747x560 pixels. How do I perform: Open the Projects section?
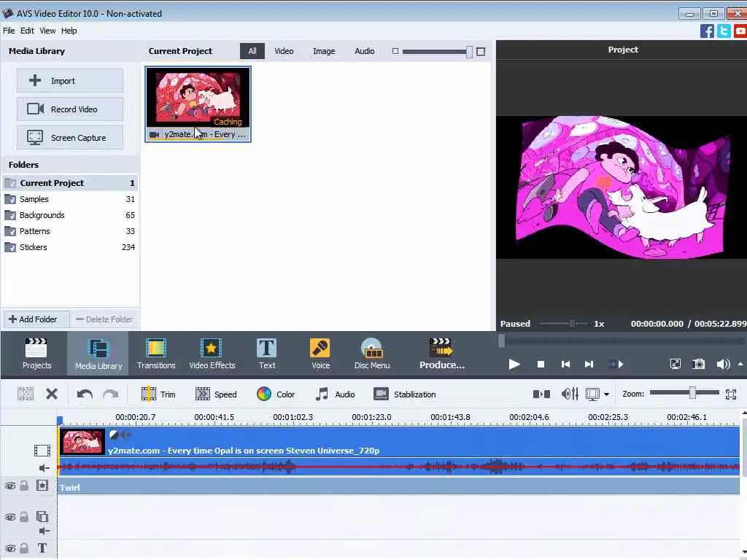pyautogui.click(x=36, y=354)
